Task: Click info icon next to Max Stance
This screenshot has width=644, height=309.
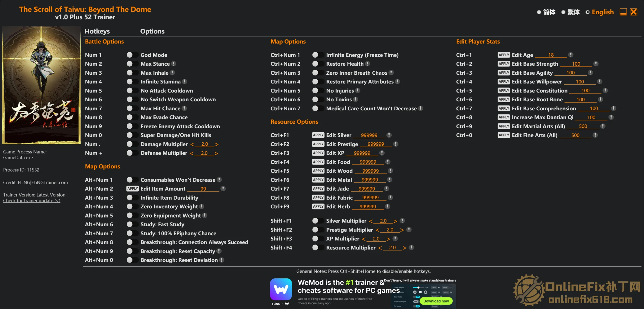Action: point(174,64)
